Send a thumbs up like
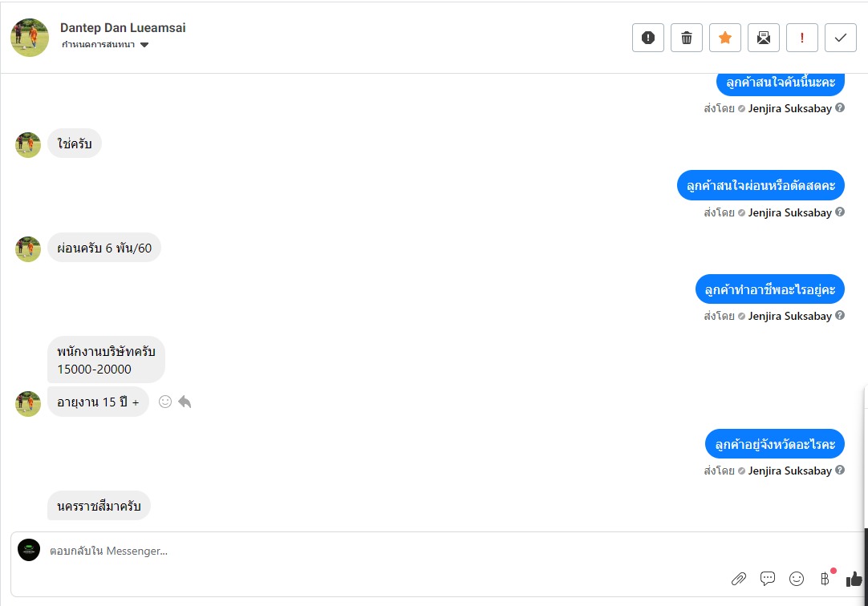Image resolution: width=868 pixels, height=606 pixels. (854, 579)
